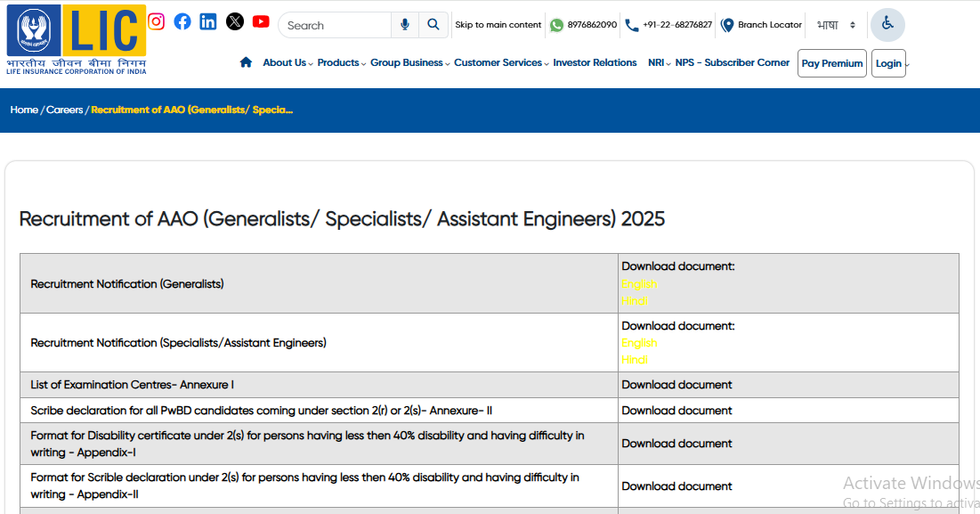Expand the Products dropdown menu
980x514 pixels.
pos(339,62)
